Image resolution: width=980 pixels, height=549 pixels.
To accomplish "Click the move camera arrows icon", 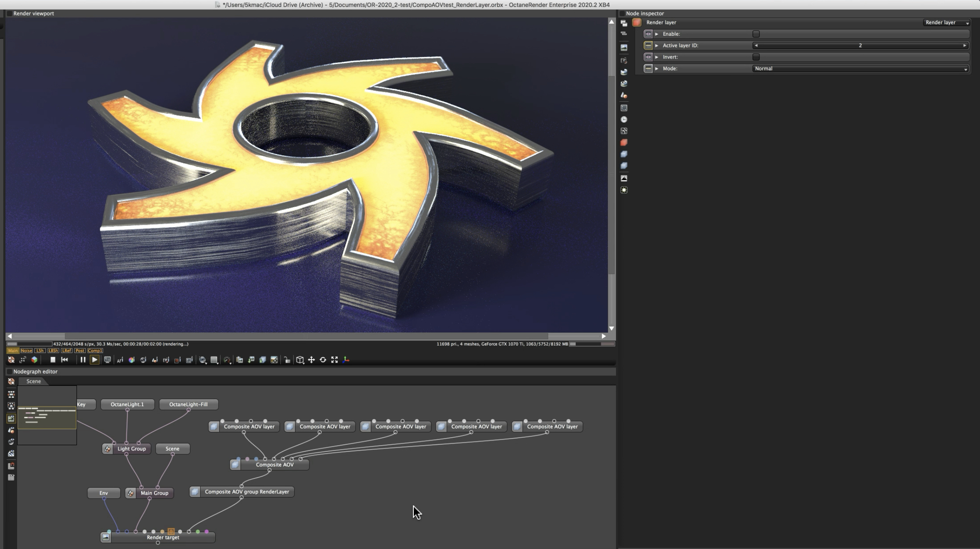I will pos(311,360).
